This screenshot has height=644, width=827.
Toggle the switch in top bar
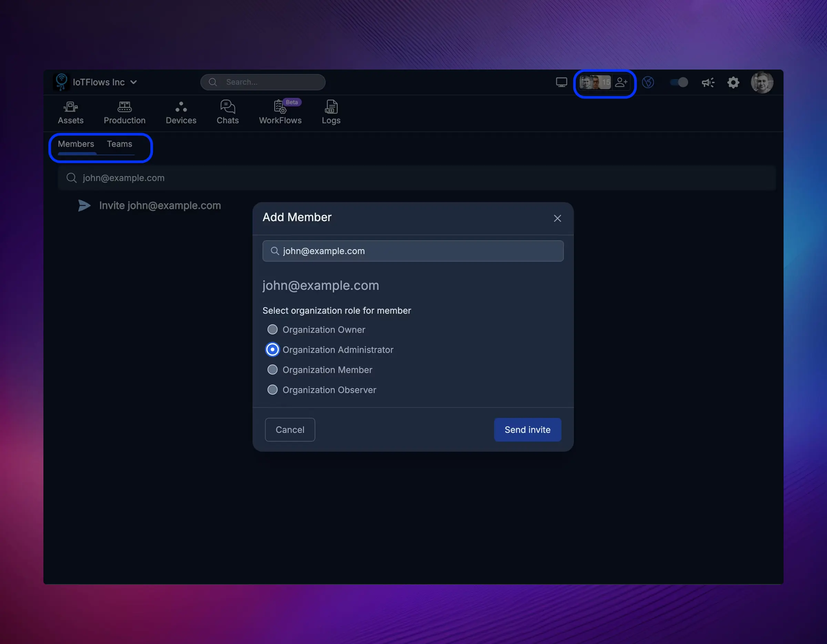[x=679, y=83]
